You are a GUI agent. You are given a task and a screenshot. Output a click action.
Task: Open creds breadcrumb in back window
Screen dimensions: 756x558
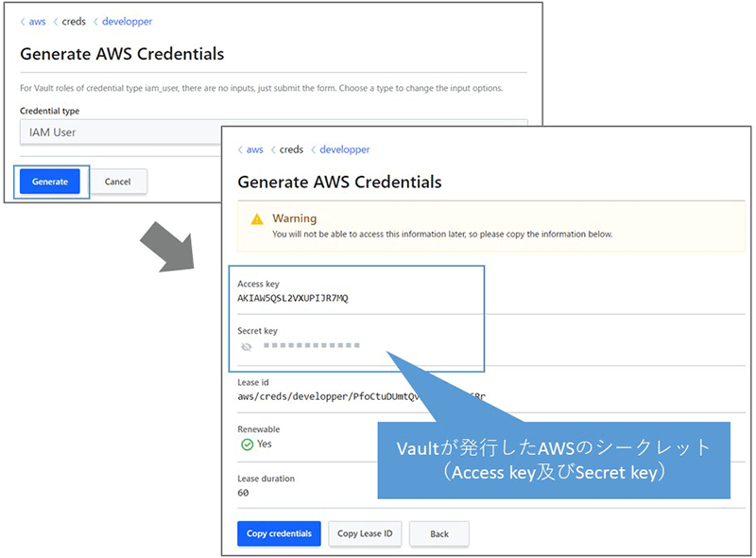tap(74, 22)
